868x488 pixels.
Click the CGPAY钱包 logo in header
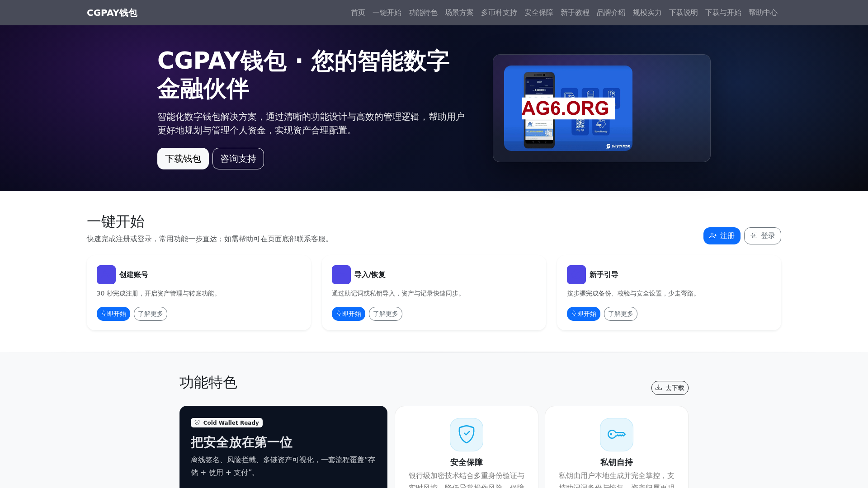coord(112,13)
